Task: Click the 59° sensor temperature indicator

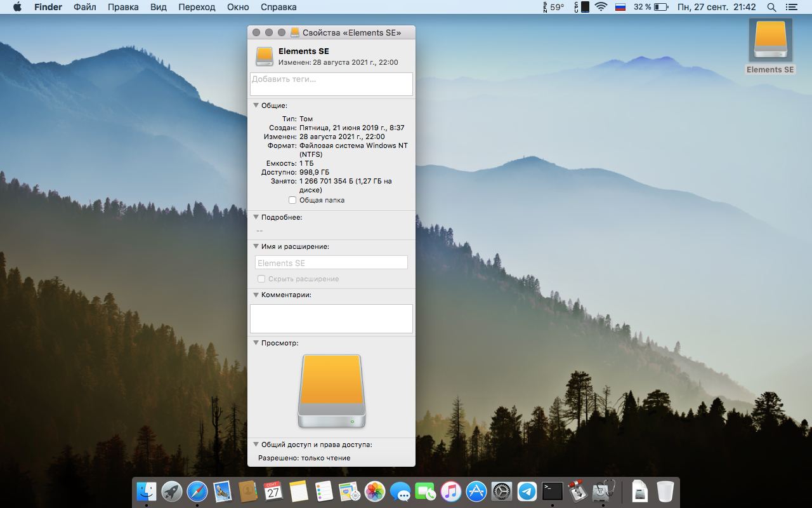Action: tap(553, 7)
